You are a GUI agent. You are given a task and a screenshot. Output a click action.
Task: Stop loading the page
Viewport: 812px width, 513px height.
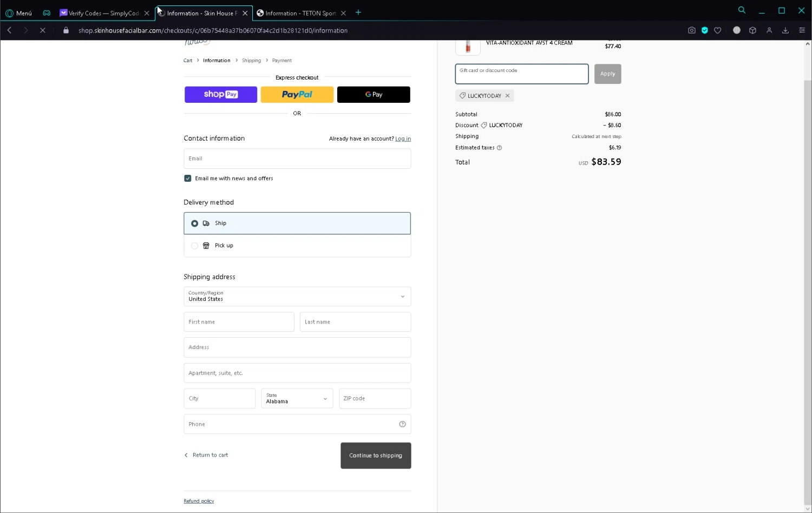click(42, 30)
